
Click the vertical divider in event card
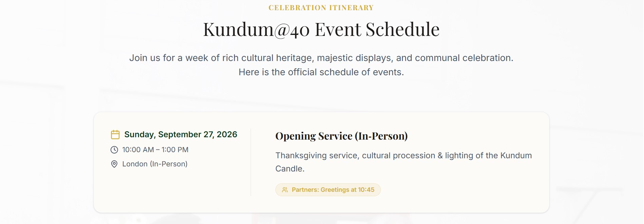pyautogui.click(x=251, y=162)
